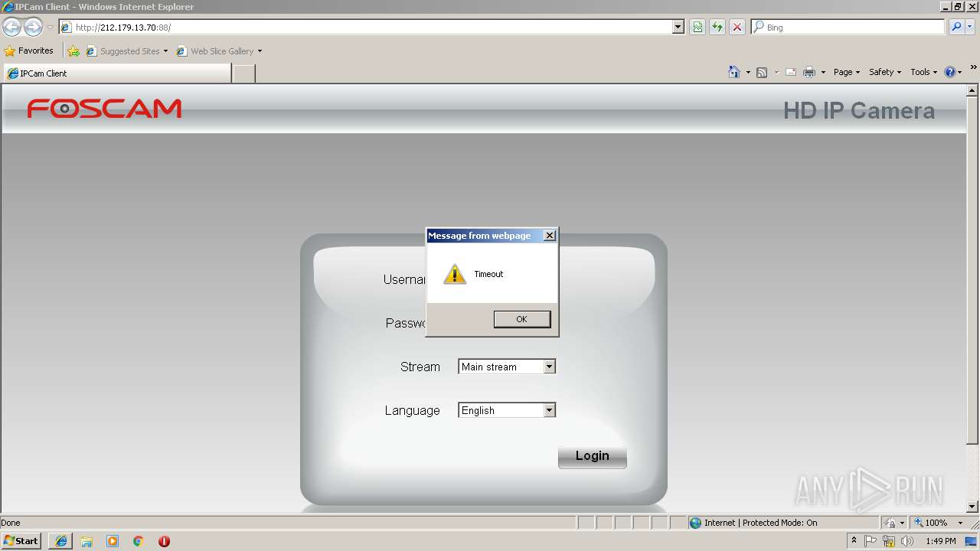The height and width of the screenshot is (551, 980).
Task: Click the browser Forward arrow
Action: click(33, 28)
